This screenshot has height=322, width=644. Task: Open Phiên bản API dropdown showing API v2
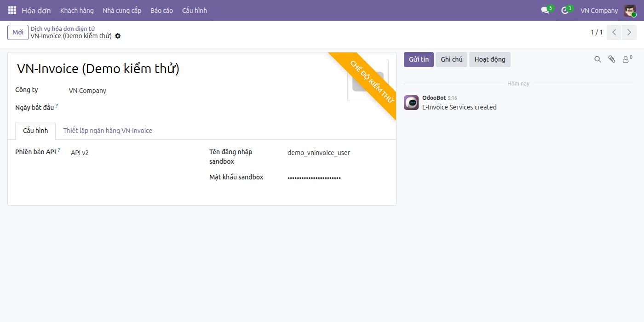point(133,153)
